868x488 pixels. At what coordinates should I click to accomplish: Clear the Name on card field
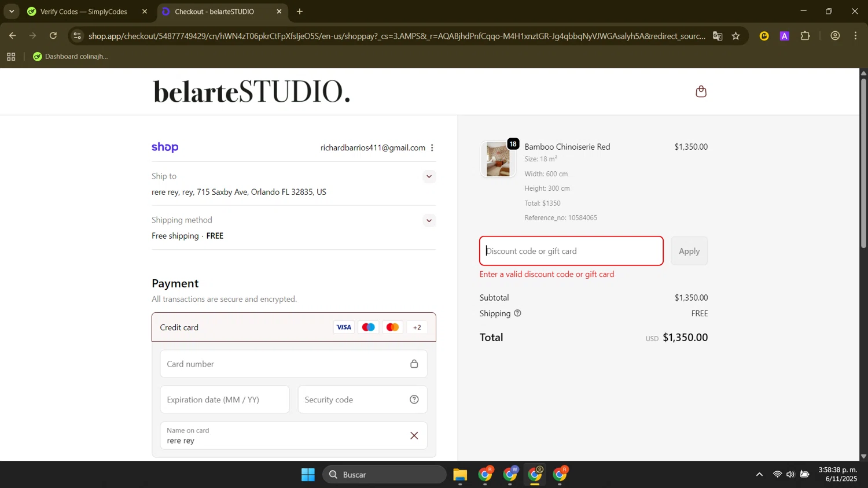point(414,435)
